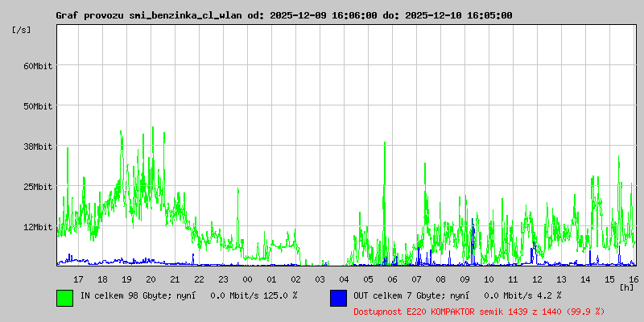Click the hour 17 x-axis label
Image resolution: width=644 pixels, height=322 pixels.
78,279
